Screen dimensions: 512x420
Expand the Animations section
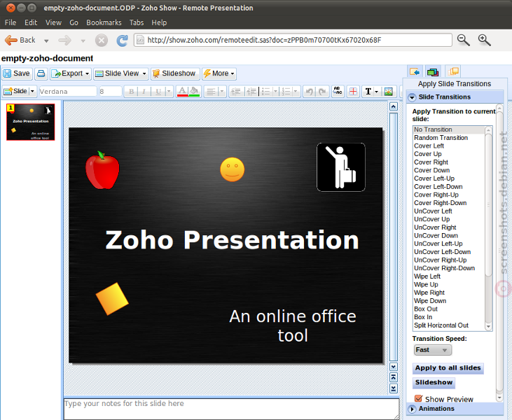412,409
